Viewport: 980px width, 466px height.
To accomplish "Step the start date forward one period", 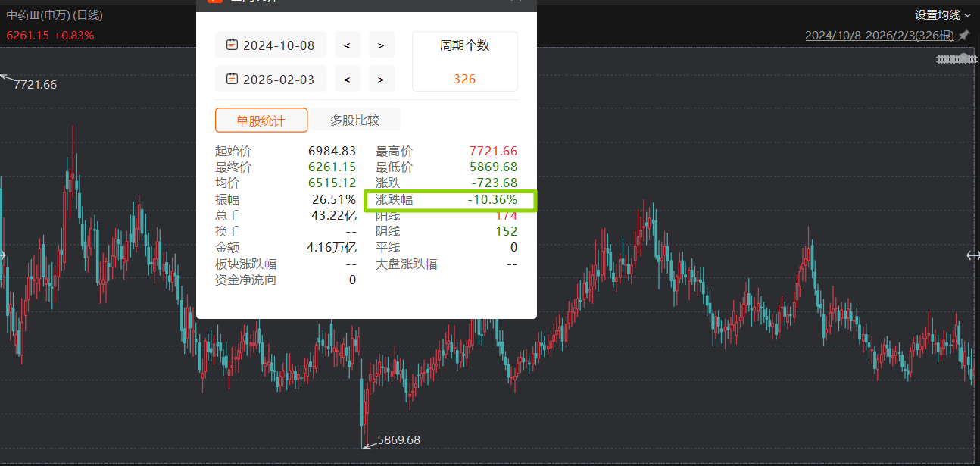I will 381,45.
